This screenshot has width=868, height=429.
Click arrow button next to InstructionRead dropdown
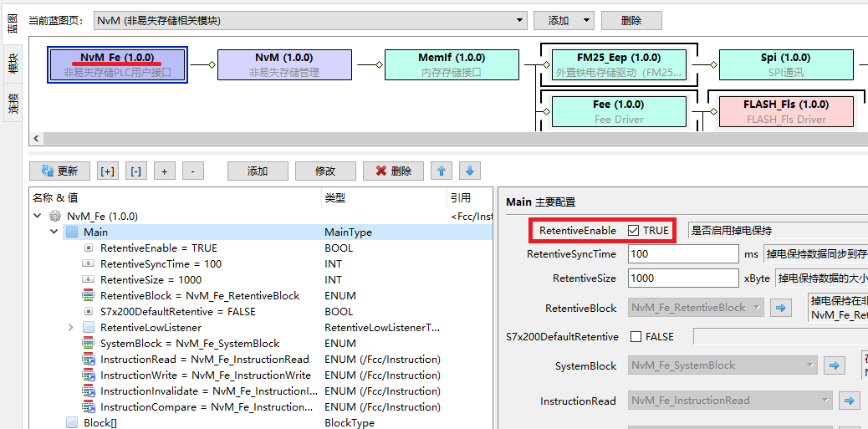[x=850, y=401]
